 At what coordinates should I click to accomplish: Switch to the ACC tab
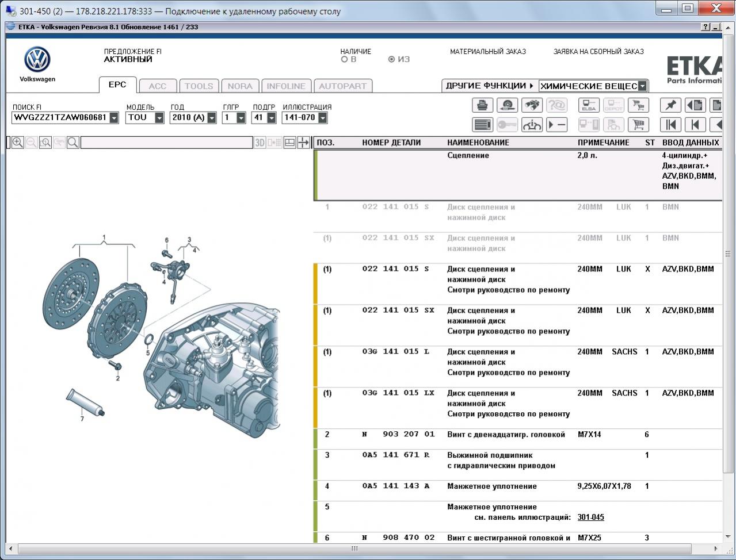(158, 86)
